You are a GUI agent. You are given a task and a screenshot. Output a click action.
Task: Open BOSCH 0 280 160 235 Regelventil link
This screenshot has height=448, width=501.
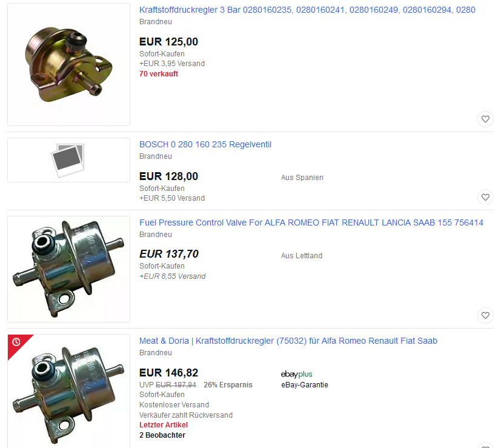point(205,144)
